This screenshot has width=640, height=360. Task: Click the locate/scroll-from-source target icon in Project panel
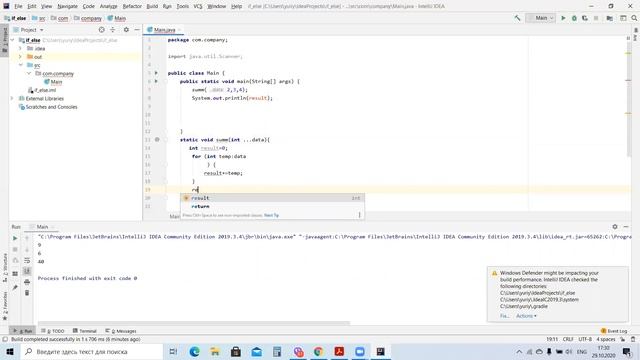[102, 30]
